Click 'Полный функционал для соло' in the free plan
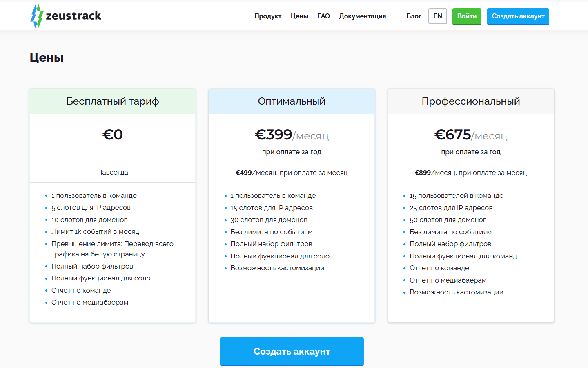Viewport: 588px width, 368px height. click(101, 278)
